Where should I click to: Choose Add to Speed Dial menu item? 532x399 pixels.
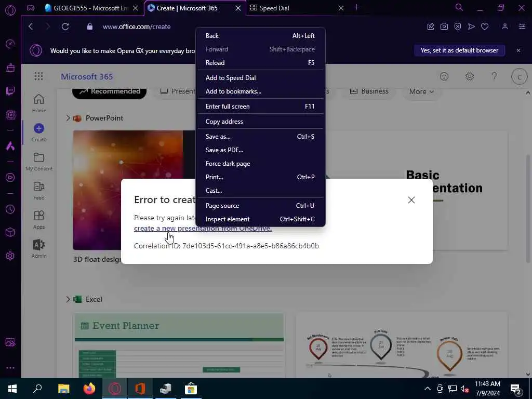point(260,78)
